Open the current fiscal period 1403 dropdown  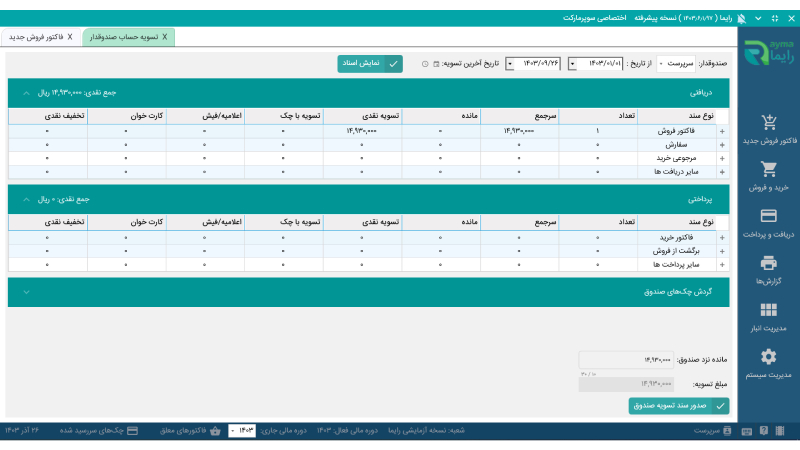coord(244,430)
